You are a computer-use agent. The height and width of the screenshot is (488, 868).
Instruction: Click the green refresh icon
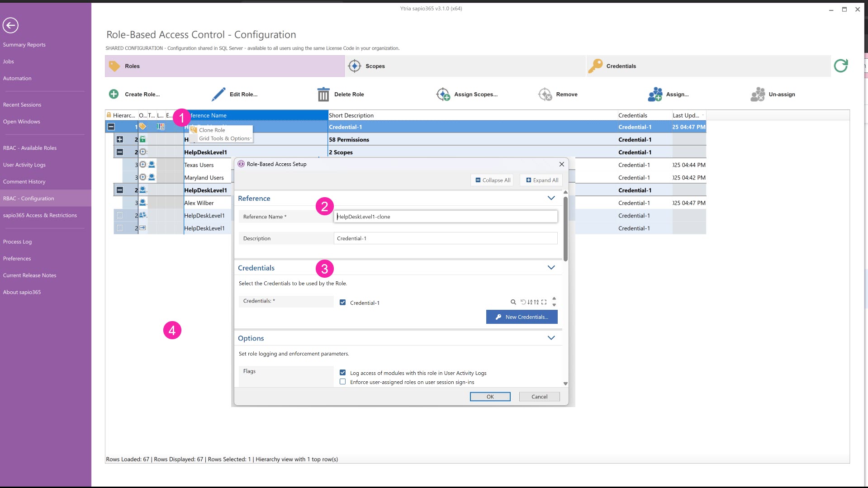[x=840, y=66]
